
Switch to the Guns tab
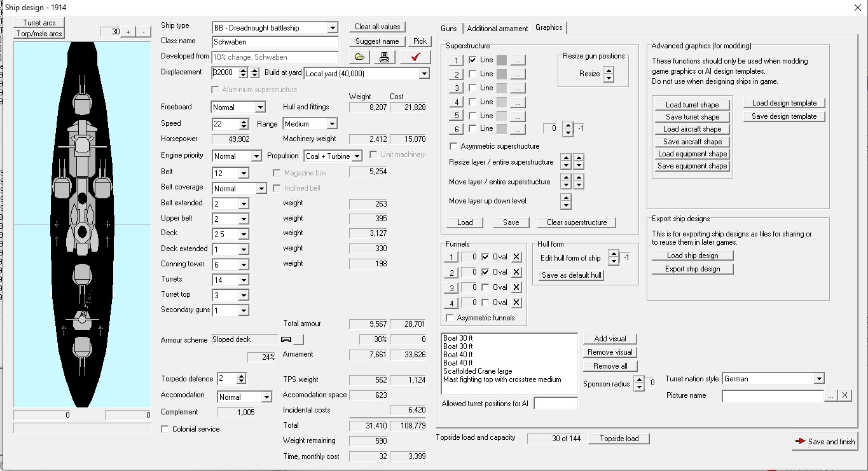[x=449, y=29]
